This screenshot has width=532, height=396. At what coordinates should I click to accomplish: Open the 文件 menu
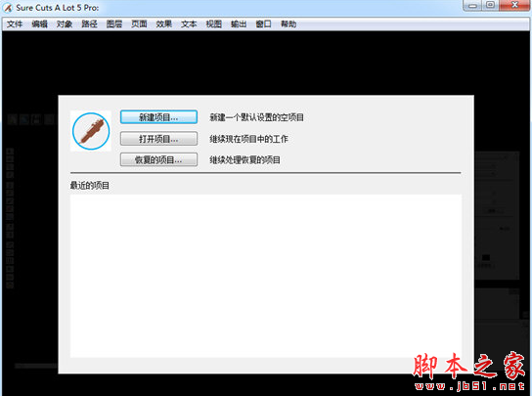pos(15,24)
